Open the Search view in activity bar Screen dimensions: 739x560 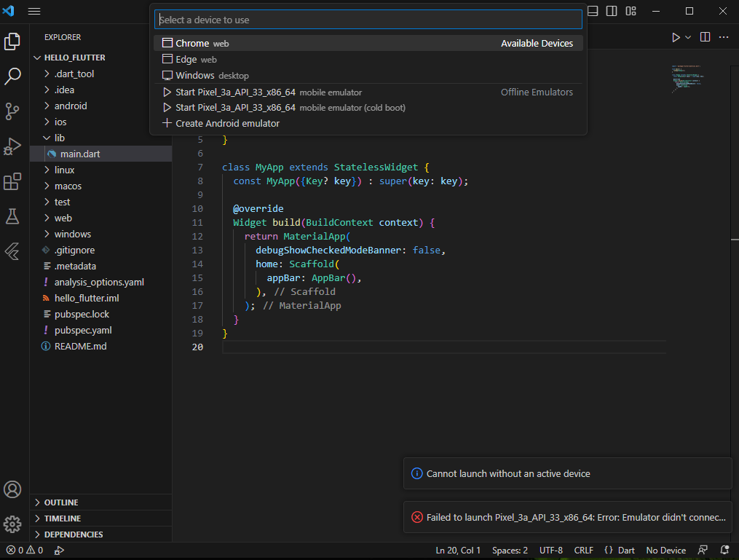[12, 76]
